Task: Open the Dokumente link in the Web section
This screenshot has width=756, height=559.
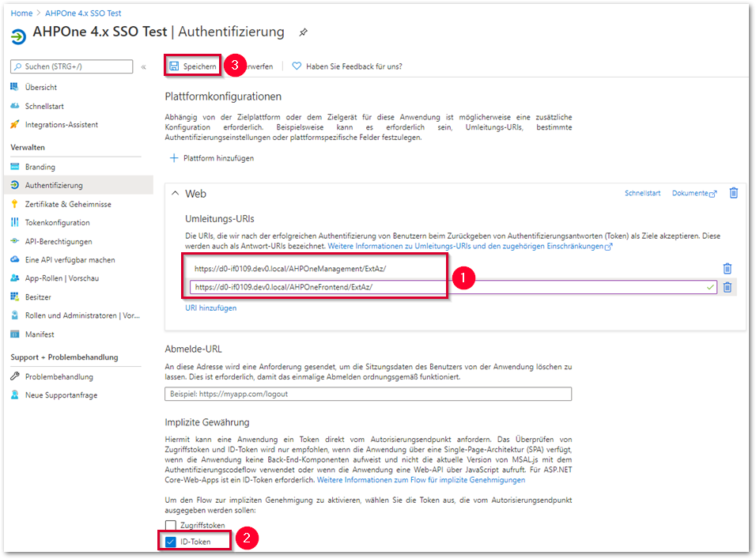Action: click(x=694, y=193)
